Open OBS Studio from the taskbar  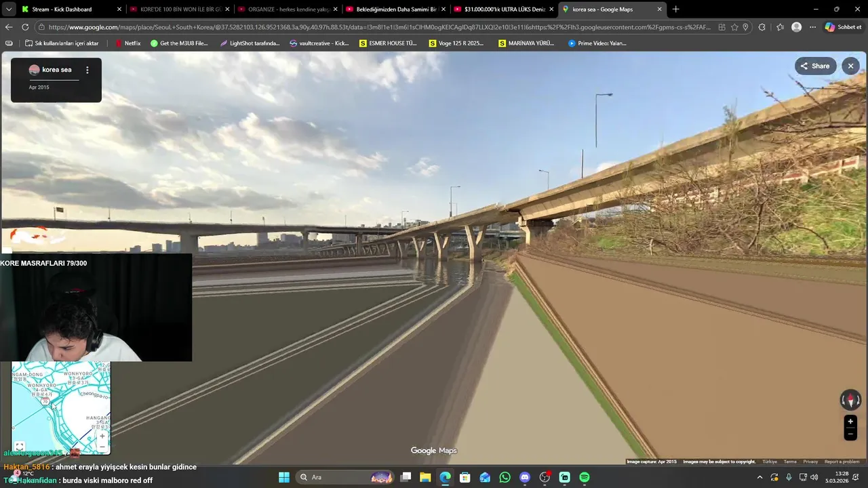(545, 477)
